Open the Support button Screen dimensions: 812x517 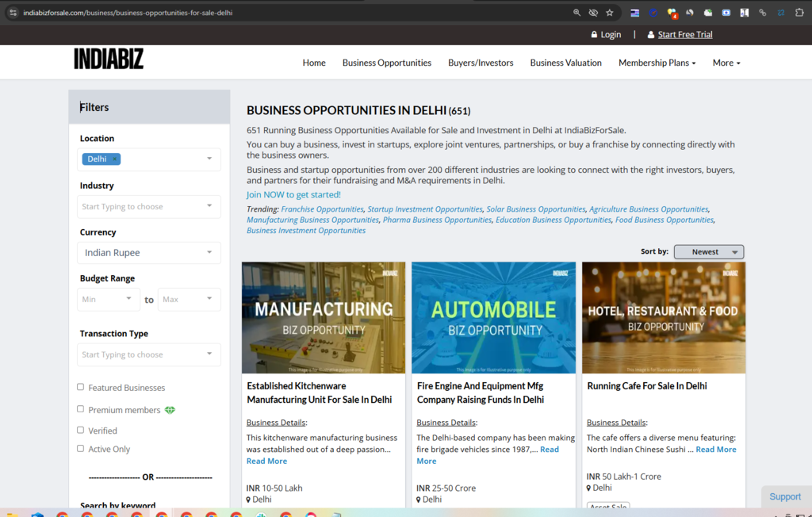[x=785, y=497]
